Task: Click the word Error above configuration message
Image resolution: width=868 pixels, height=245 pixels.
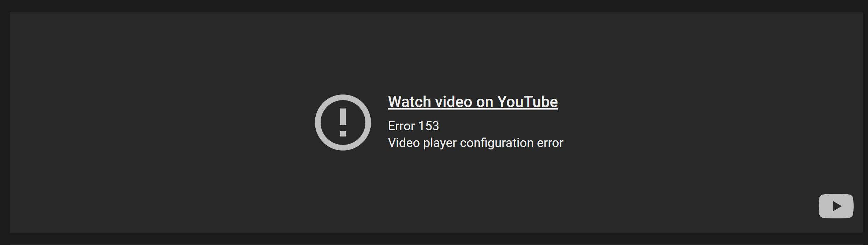Action: (401, 126)
